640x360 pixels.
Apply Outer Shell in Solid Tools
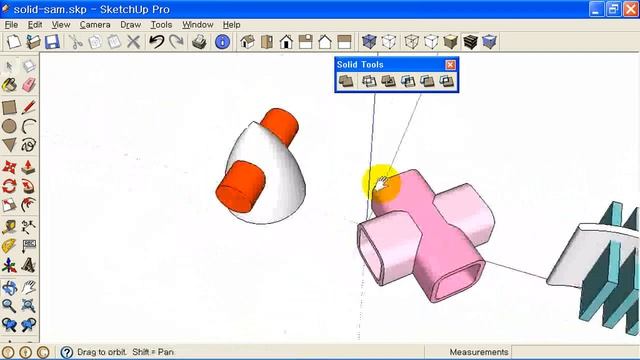tap(346, 81)
